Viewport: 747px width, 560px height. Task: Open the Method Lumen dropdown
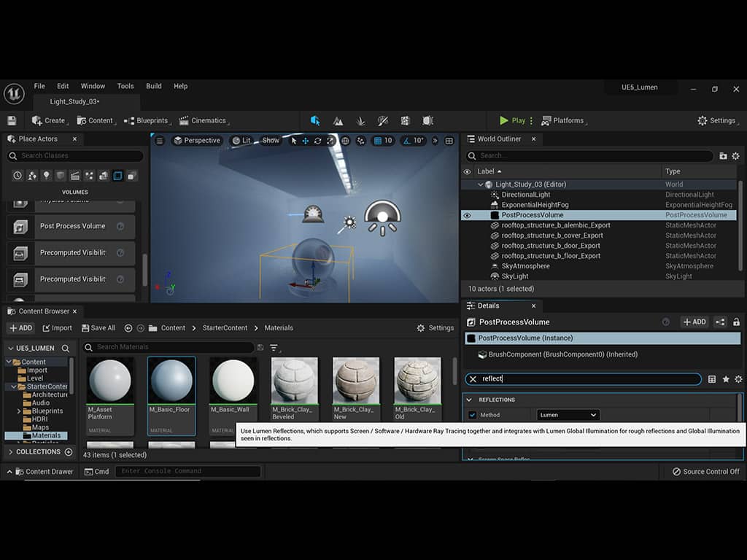tap(568, 415)
